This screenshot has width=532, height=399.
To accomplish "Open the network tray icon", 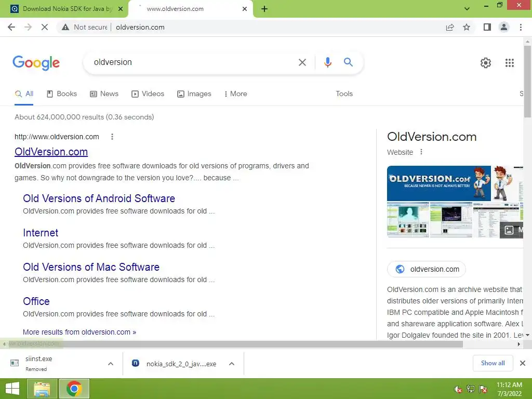I will pos(471,389).
